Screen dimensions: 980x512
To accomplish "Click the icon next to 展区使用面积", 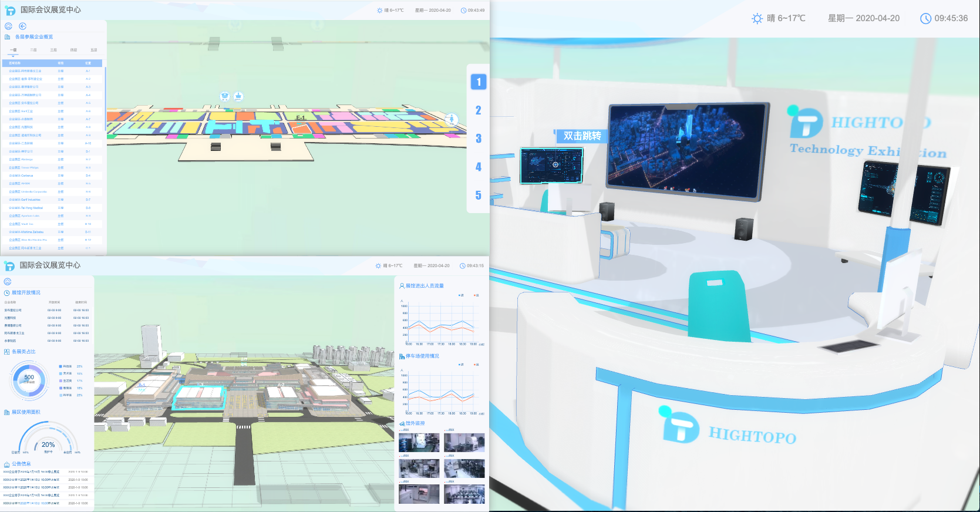I will point(7,412).
